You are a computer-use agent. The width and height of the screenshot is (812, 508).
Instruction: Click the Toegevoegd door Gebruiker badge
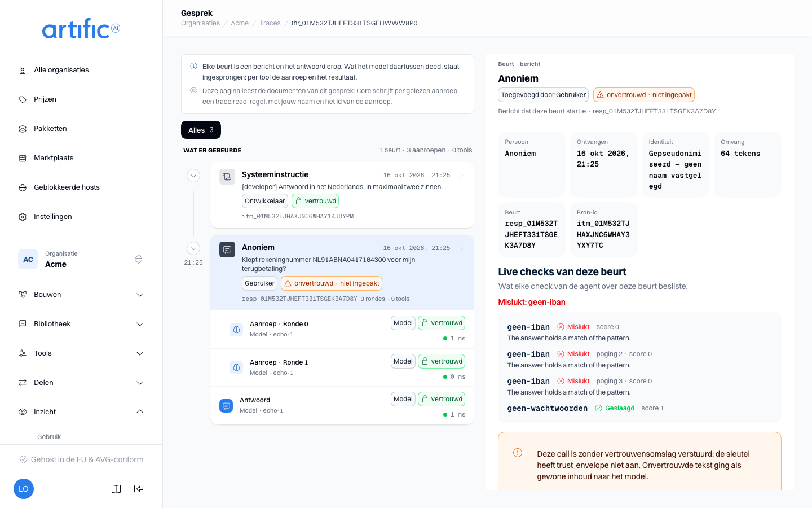[x=543, y=95]
